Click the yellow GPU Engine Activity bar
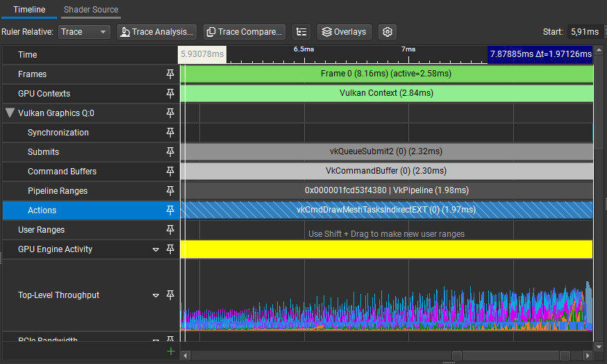The height and width of the screenshot is (364, 607). (x=386, y=249)
